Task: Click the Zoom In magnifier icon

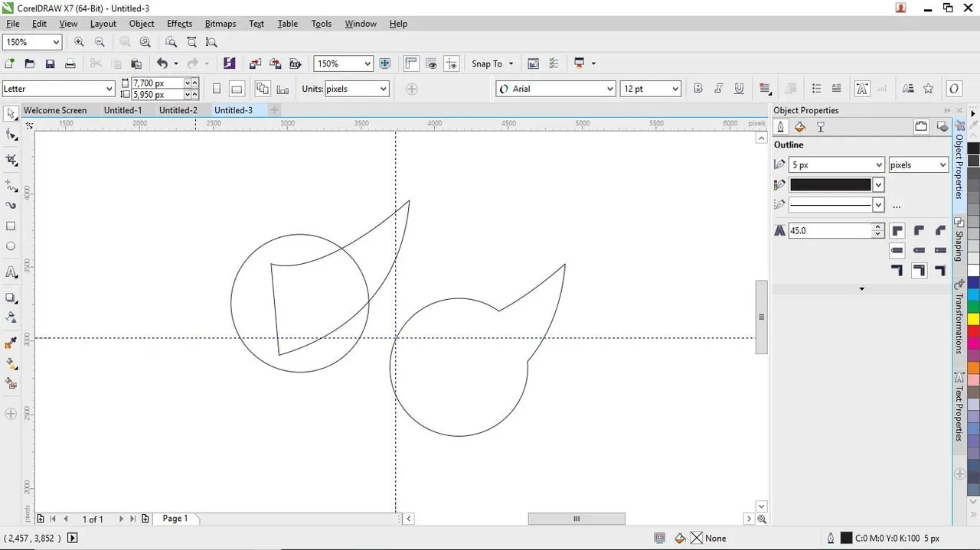Action: (x=79, y=42)
